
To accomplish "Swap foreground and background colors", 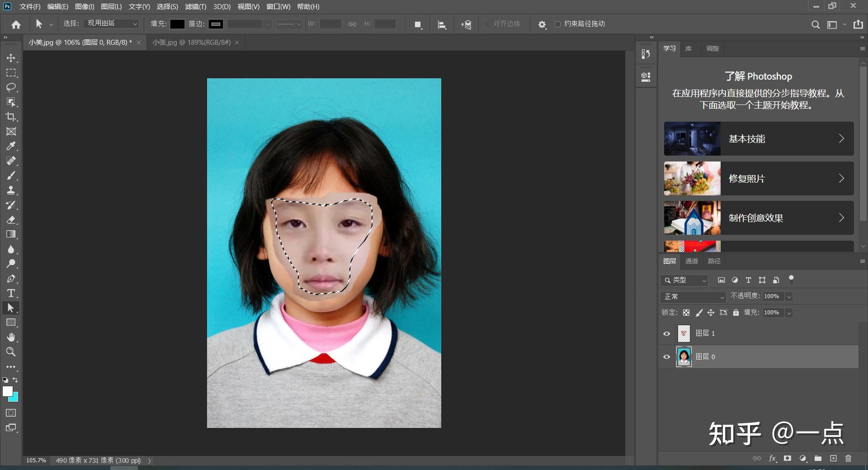I will point(15,380).
